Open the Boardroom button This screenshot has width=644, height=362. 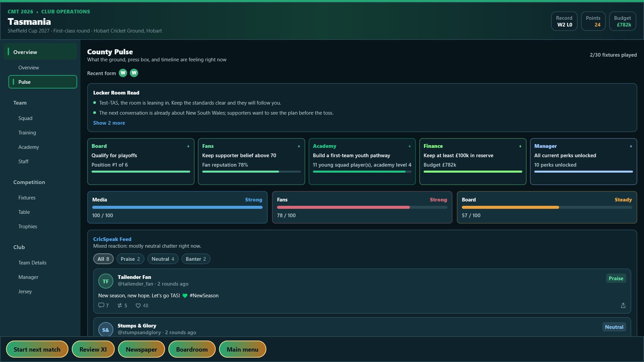tap(192, 349)
